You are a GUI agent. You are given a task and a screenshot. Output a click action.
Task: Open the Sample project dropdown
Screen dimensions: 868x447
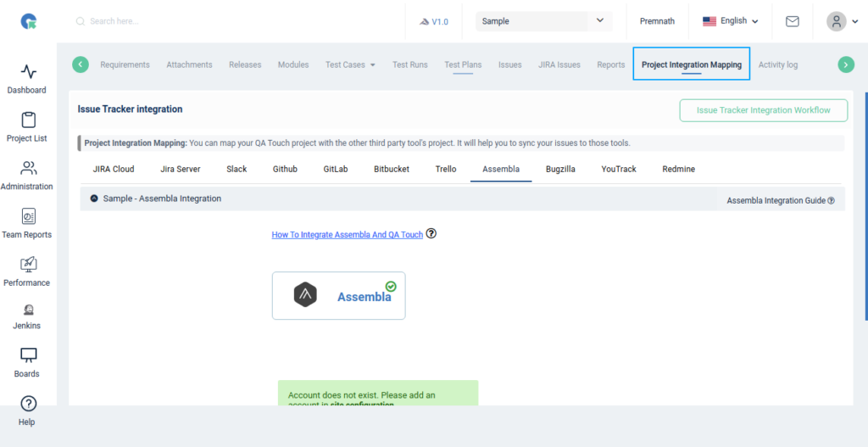tap(543, 21)
